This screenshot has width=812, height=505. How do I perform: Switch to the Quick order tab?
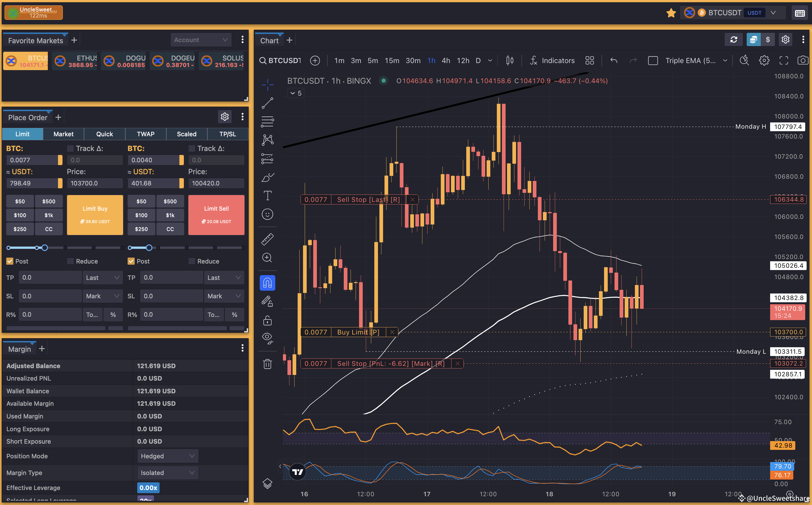point(105,134)
